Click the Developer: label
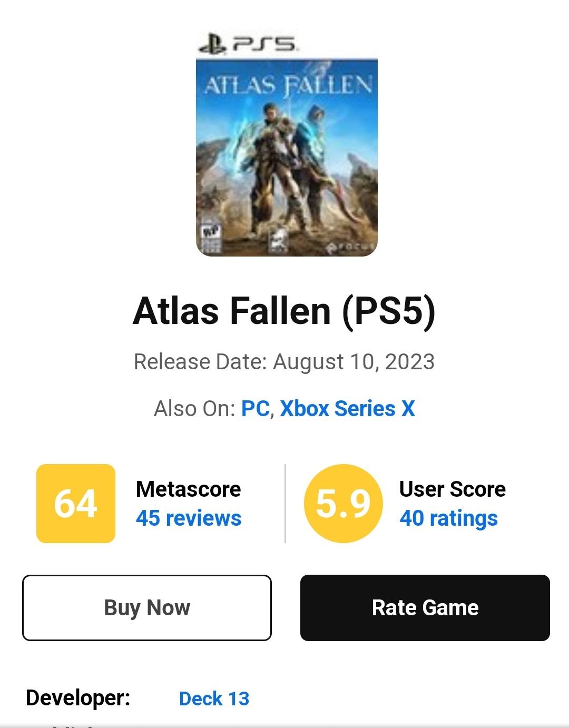 [x=78, y=698]
